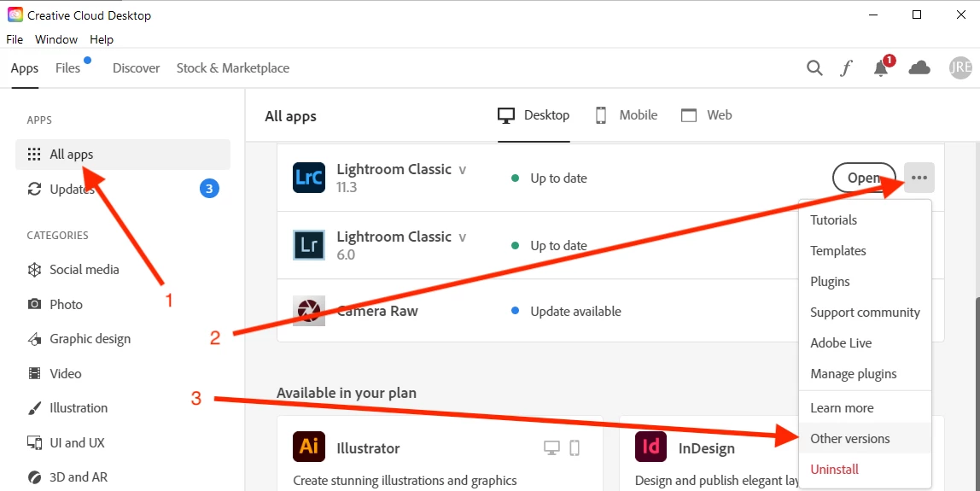980x491 pixels.
Task: Click Up to date status for Lightroom Classic 6.0
Action: [550, 246]
